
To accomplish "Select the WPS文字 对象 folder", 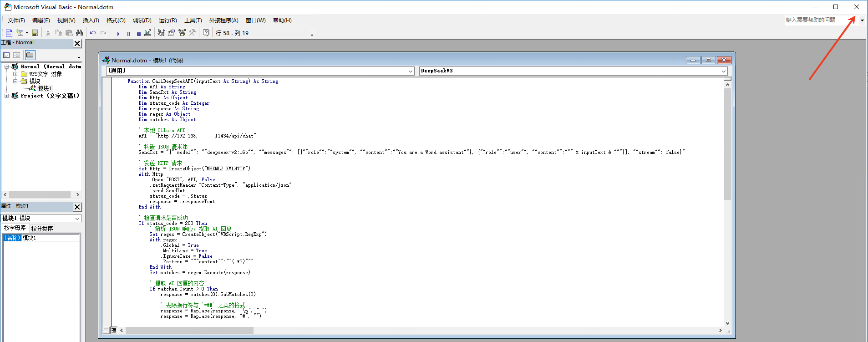I will tap(46, 74).
